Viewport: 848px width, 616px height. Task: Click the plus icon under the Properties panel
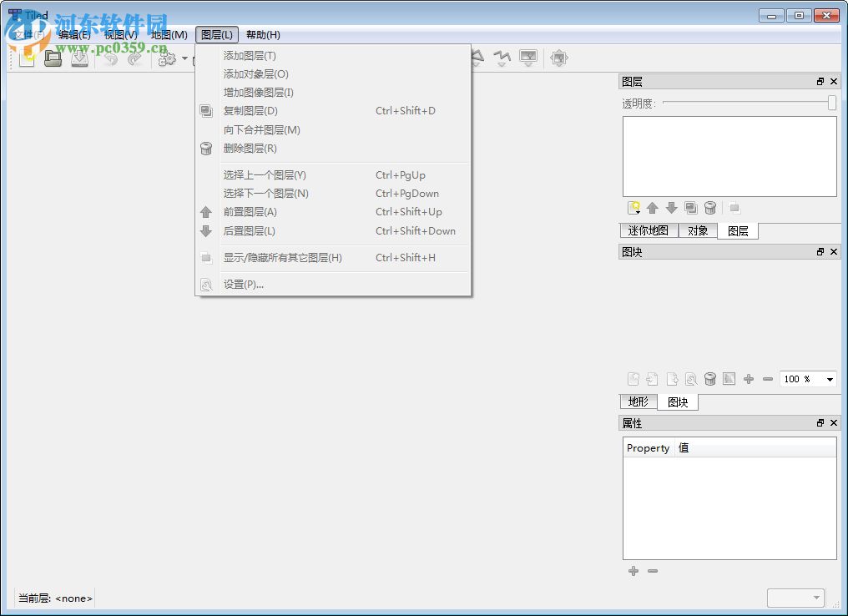click(x=633, y=571)
